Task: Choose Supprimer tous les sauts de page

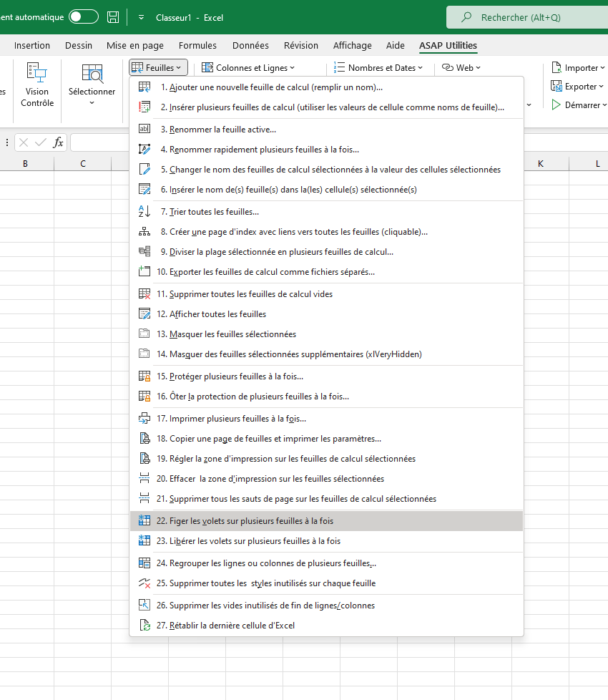Action: point(326,499)
